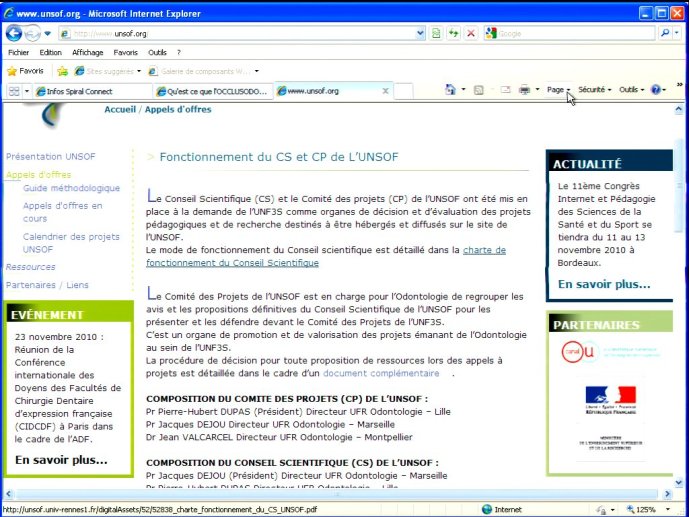This screenshot has width=689, height=517.
Task: Open the Favoris menu in menu bar
Action: point(126,53)
